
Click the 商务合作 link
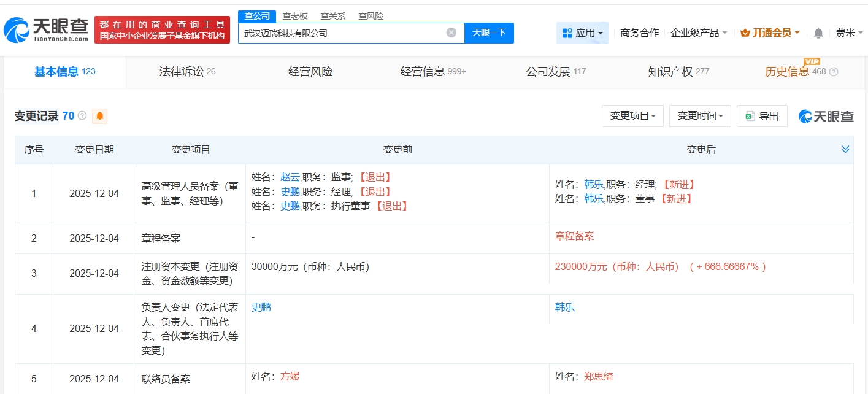(639, 33)
